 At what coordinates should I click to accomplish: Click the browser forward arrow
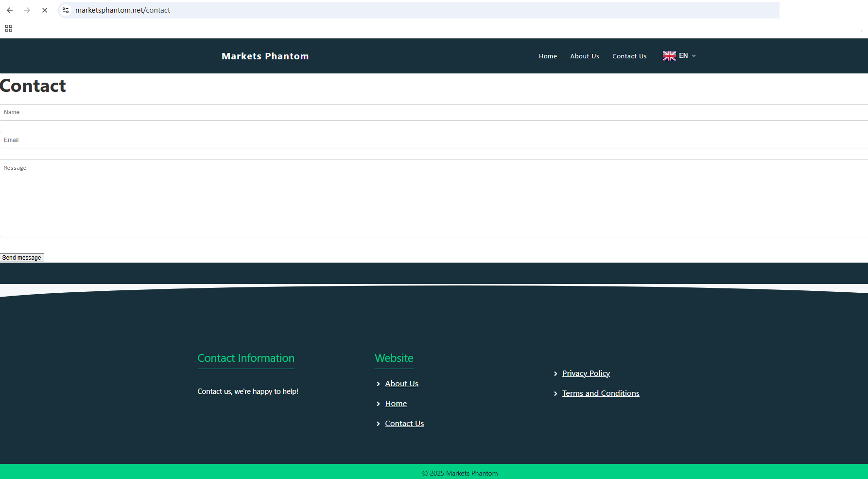(x=27, y=10)
